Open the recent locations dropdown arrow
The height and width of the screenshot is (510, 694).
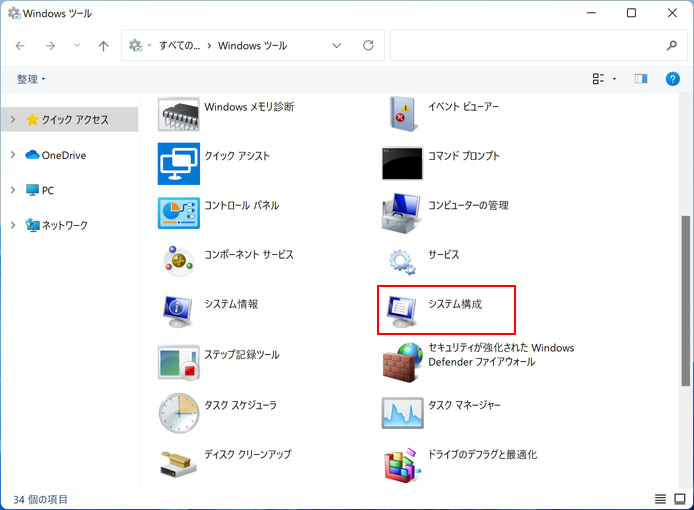tap(77, 45)
